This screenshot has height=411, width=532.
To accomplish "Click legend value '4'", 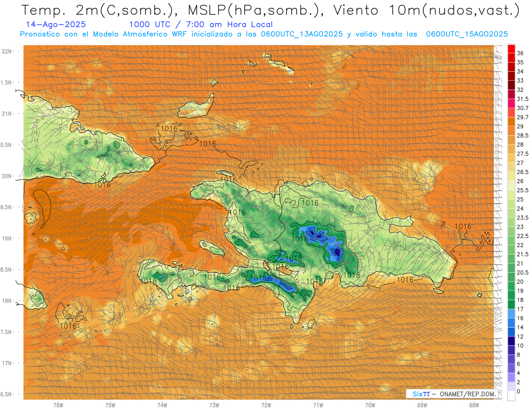I will 519,373.
